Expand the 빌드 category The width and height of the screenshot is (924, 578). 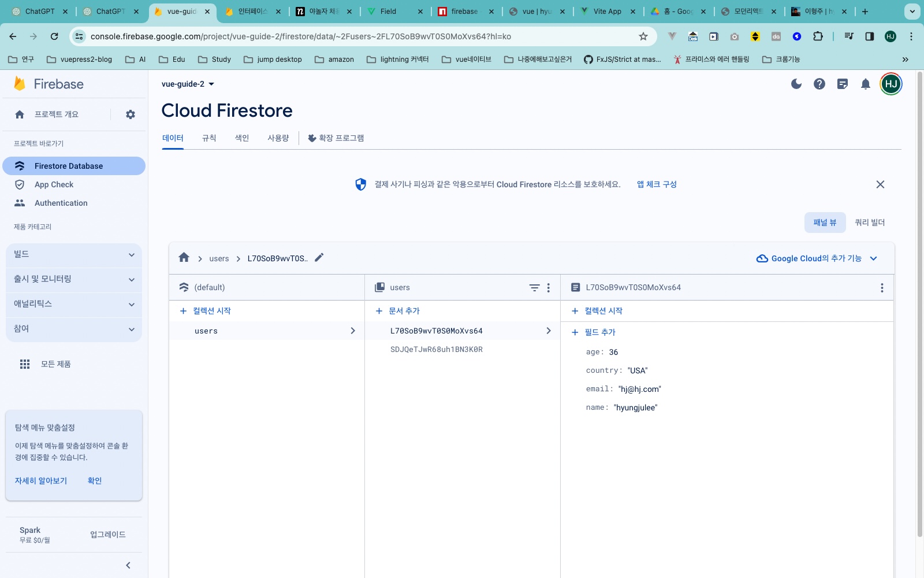[74, 254]
